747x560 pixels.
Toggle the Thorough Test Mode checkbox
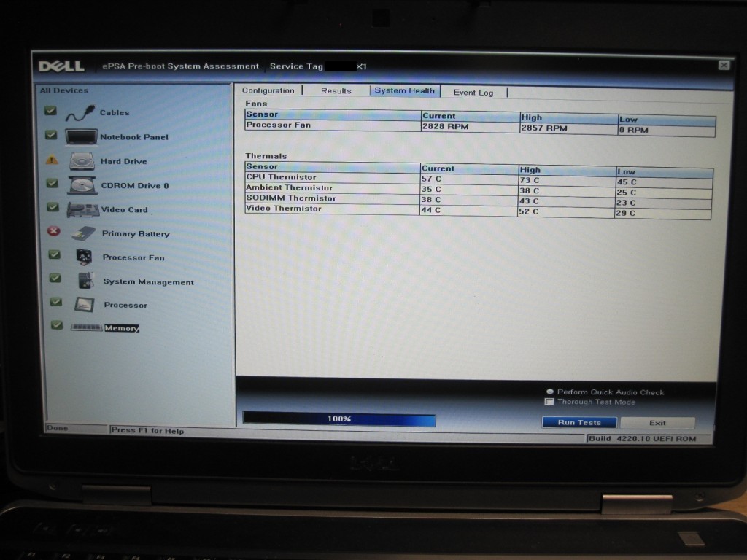(x=549, y=402)
